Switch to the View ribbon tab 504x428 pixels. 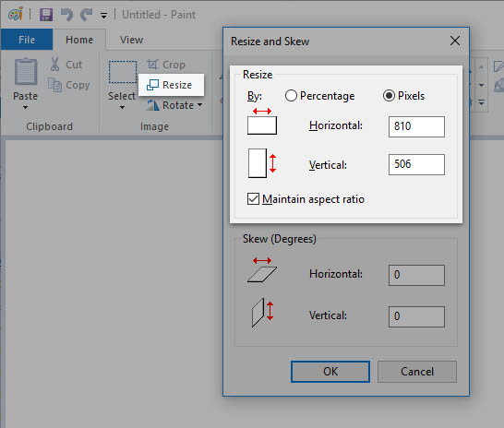(131, 40)
